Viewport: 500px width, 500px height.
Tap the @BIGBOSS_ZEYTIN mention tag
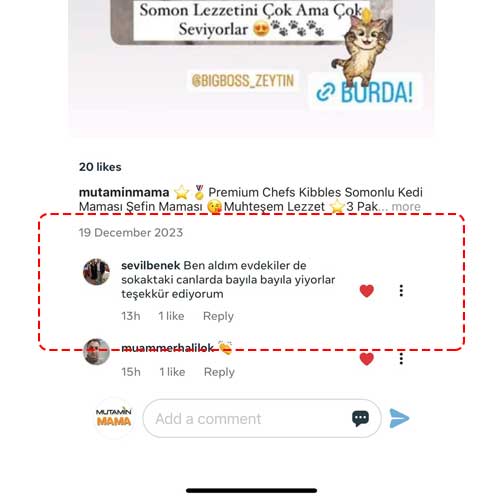[243, 81]
